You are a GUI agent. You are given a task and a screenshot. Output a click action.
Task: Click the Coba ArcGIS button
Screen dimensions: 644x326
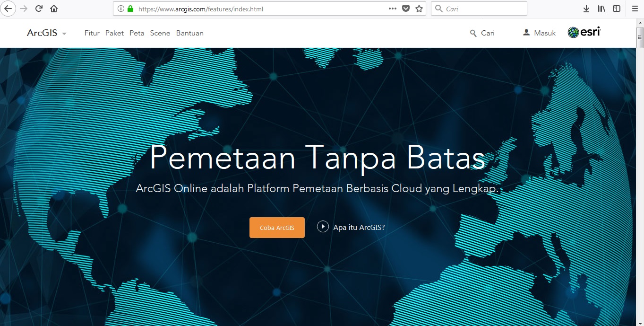click(277, 227)
